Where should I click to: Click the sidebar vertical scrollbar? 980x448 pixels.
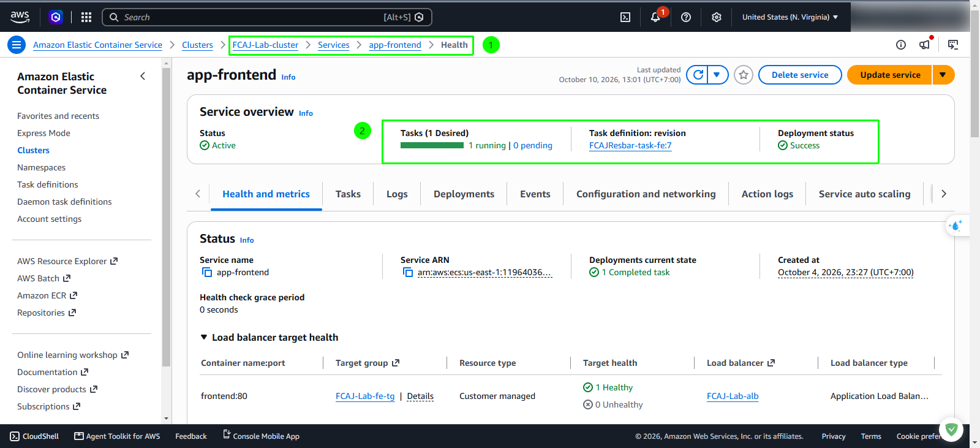166,218
